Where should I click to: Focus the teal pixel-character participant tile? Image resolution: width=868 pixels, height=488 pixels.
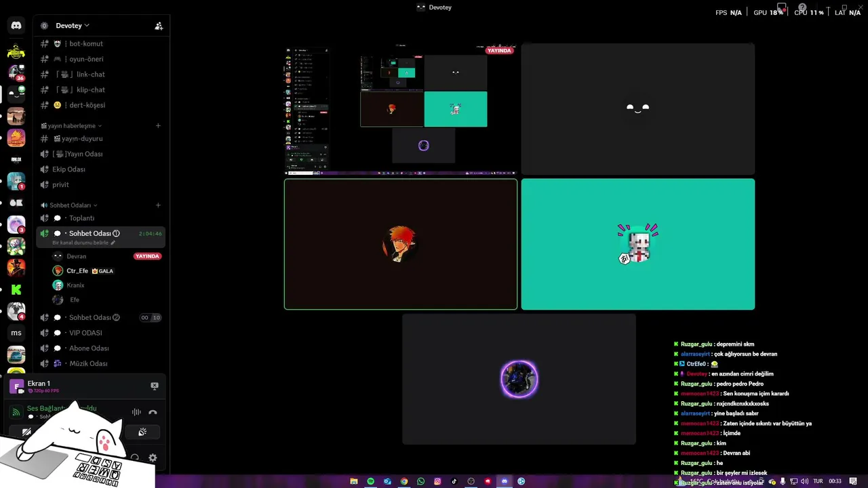[637, 244]
